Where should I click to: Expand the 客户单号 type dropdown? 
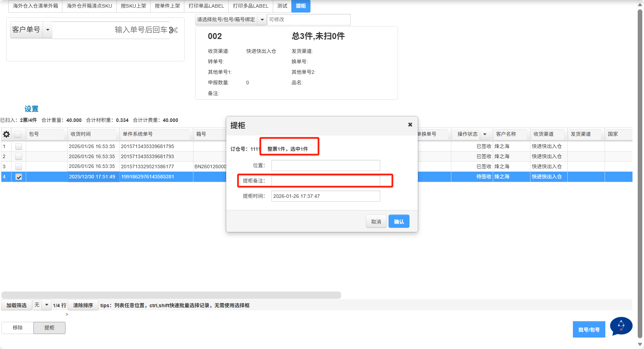click(x=48, y=30)
